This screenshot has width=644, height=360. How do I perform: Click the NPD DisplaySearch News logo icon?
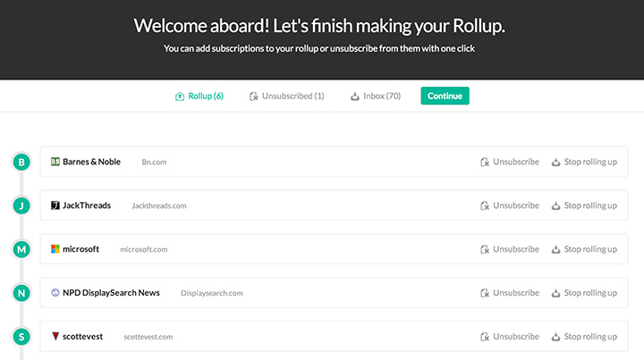[x=55, y=293]
